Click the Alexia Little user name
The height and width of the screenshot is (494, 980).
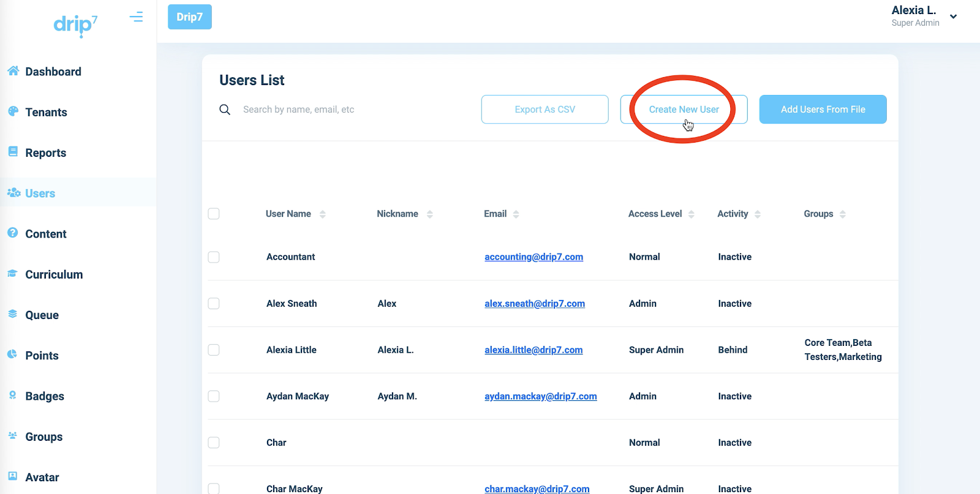click(292, 350)
